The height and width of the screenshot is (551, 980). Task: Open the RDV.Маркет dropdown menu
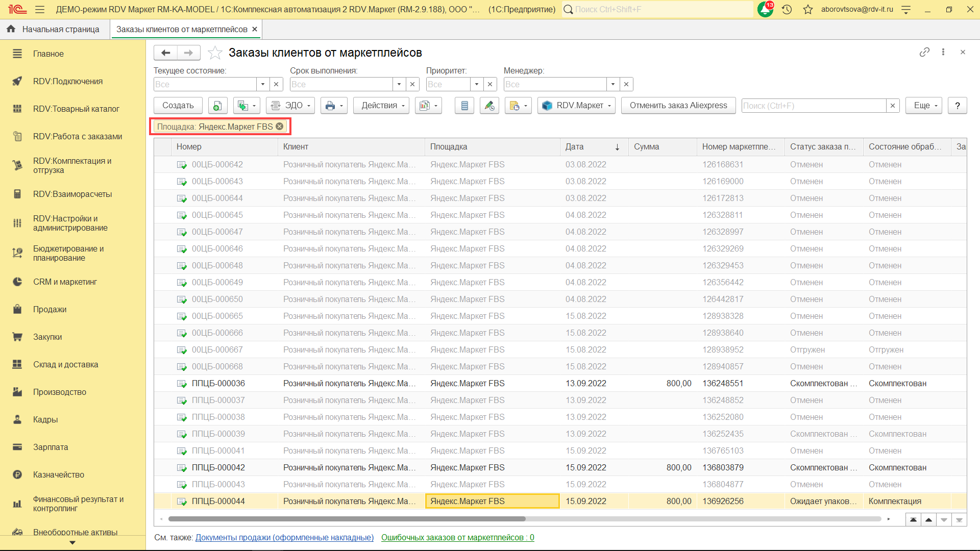576,106
